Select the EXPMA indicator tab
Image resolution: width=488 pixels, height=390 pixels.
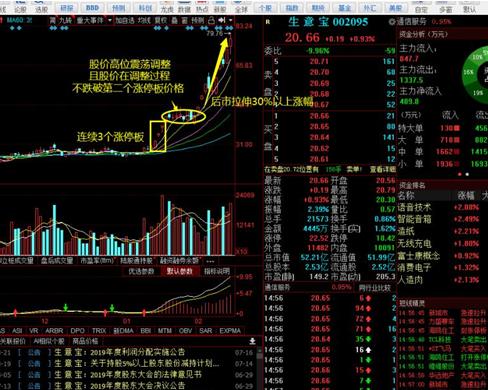click(x=230, y=331)
